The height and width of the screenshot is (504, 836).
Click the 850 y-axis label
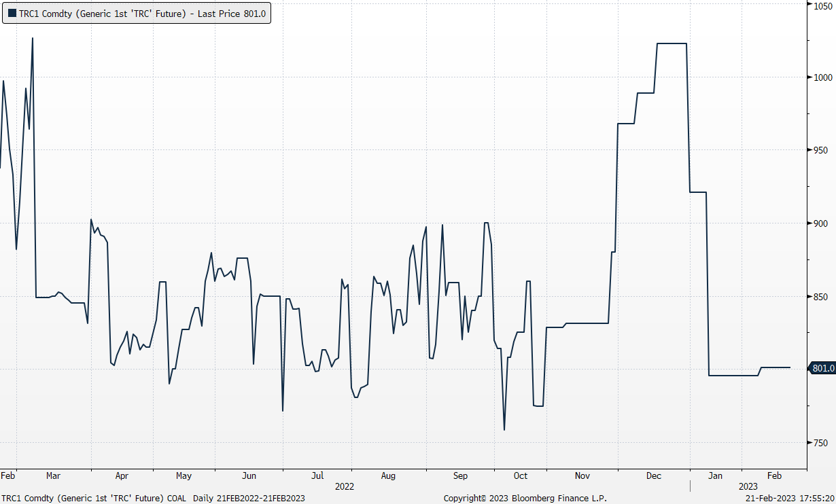click(820, 297)
